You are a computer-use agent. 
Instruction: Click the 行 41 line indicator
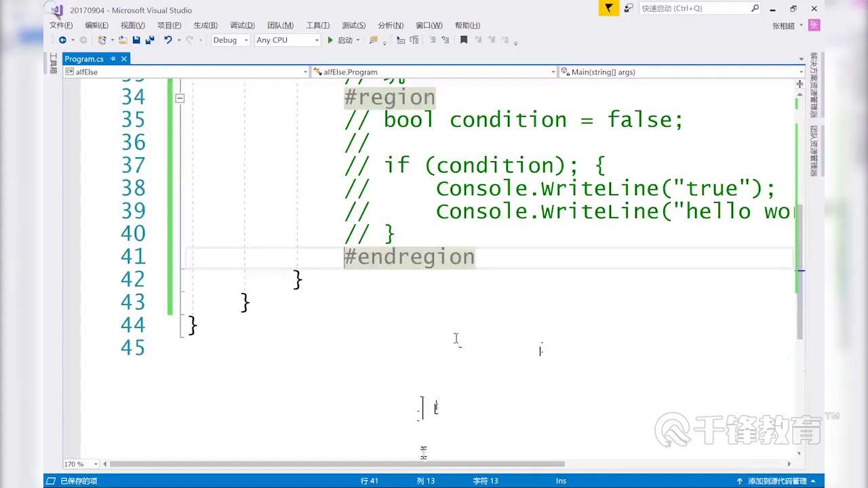[370, 481]
